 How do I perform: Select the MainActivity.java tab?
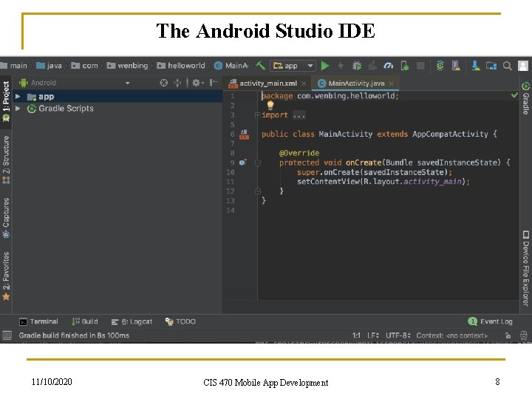pos(356,83)
